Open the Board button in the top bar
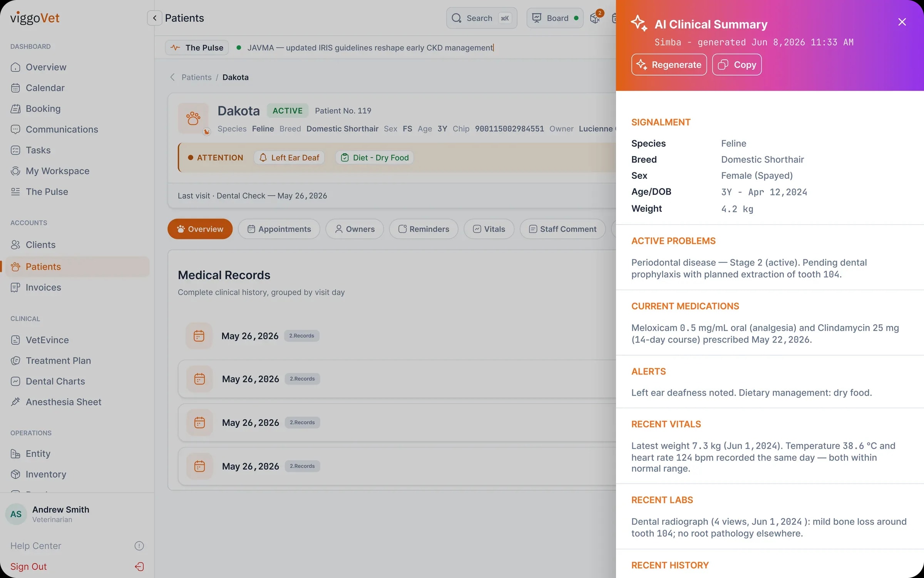 click(555, 18)
